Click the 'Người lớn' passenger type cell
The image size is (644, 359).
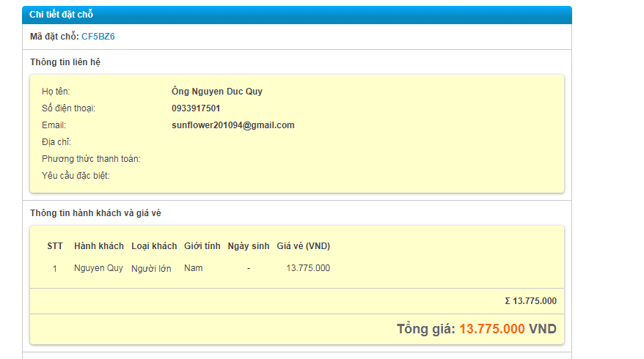[151, 269]
